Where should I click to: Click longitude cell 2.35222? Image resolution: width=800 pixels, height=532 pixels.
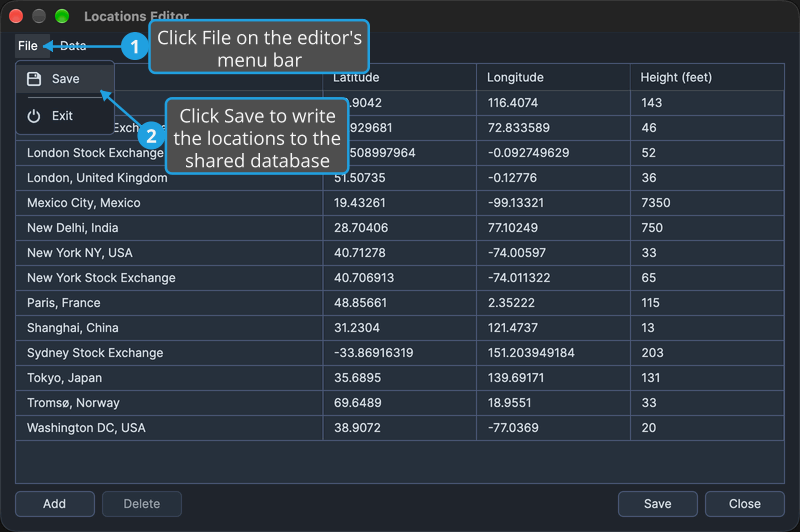tap(554, 302)
